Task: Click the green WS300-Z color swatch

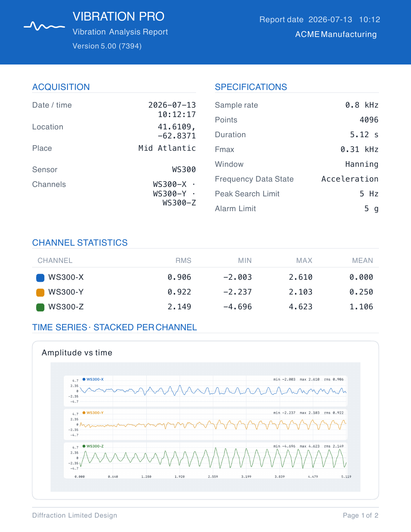Action: pyautogui.click(x=40, y=307)
